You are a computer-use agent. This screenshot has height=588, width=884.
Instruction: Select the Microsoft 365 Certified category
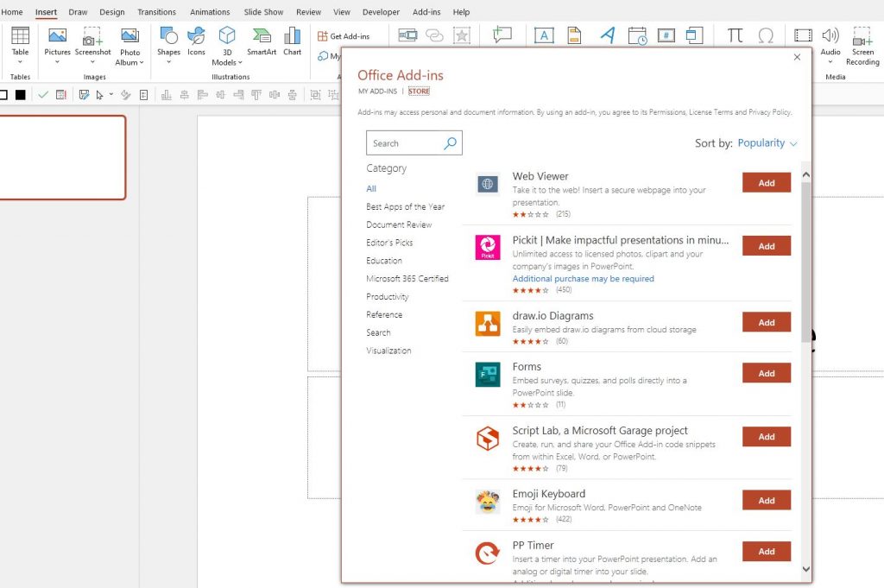pyautogui.click(x=407, y=279)
